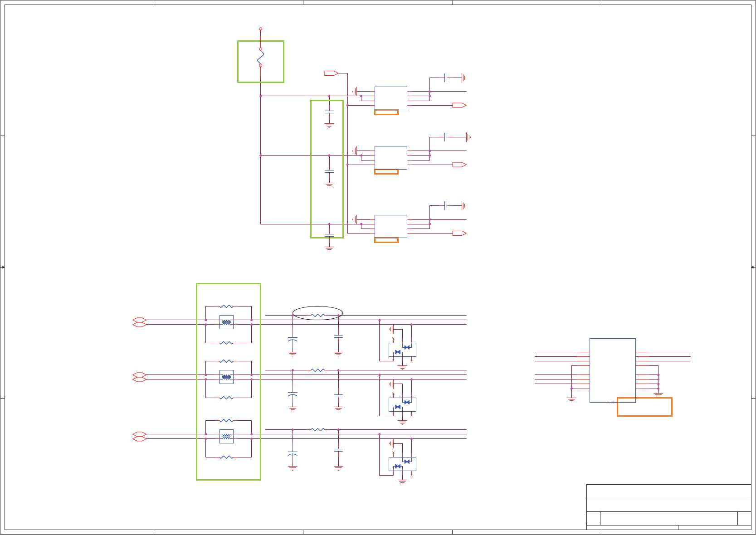Click the bottom TVS diode array component
Viewport: 756px width, 535px height.
coord(402,464)
